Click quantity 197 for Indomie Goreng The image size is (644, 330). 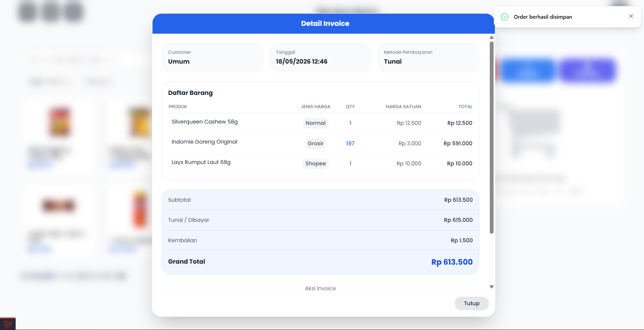pyautogui.click(x=350, y=144)
